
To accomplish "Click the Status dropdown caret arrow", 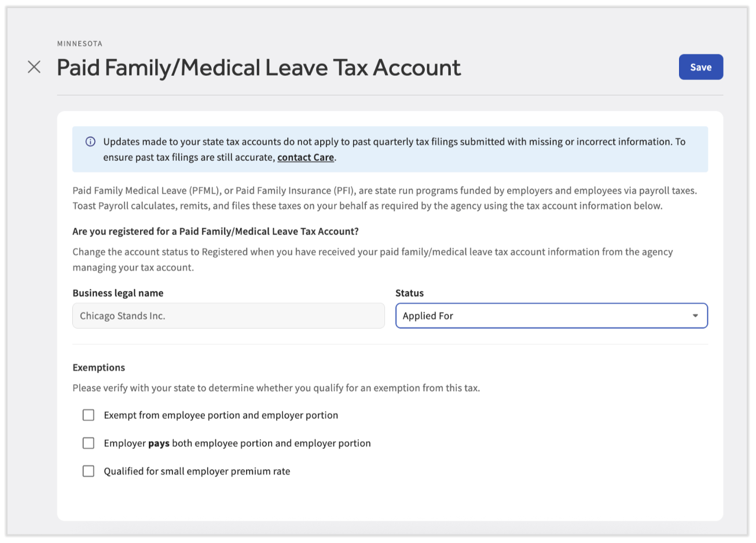I will (695, 316).
